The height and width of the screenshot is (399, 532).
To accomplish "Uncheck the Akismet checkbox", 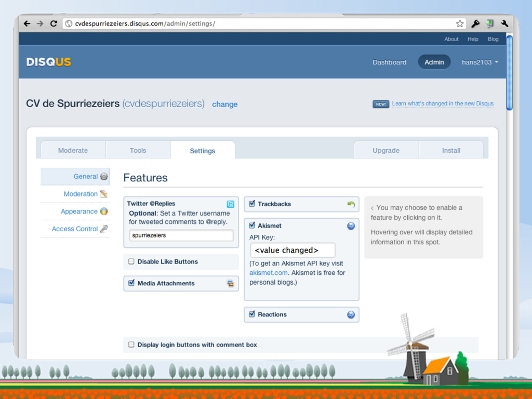I will (252, 225).
